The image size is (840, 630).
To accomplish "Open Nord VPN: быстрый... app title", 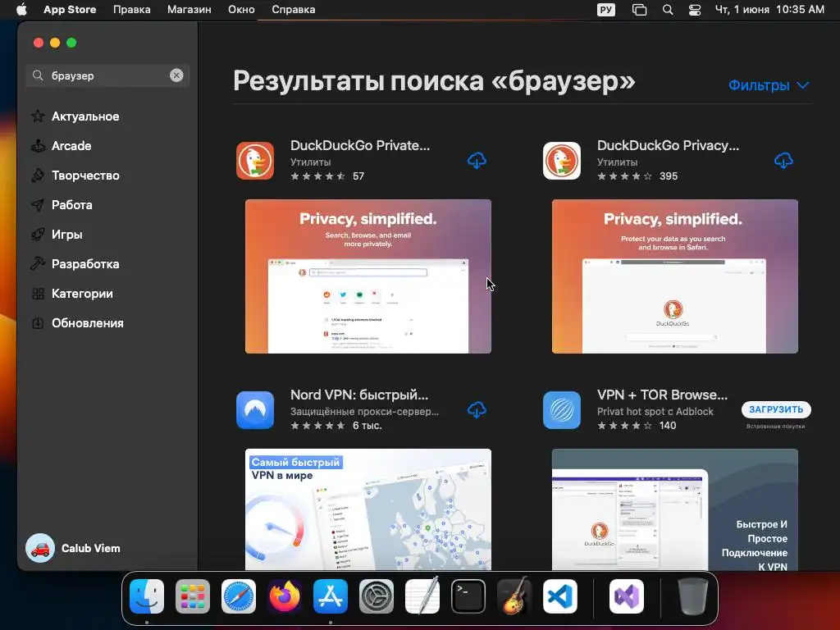I will point(359,395).
